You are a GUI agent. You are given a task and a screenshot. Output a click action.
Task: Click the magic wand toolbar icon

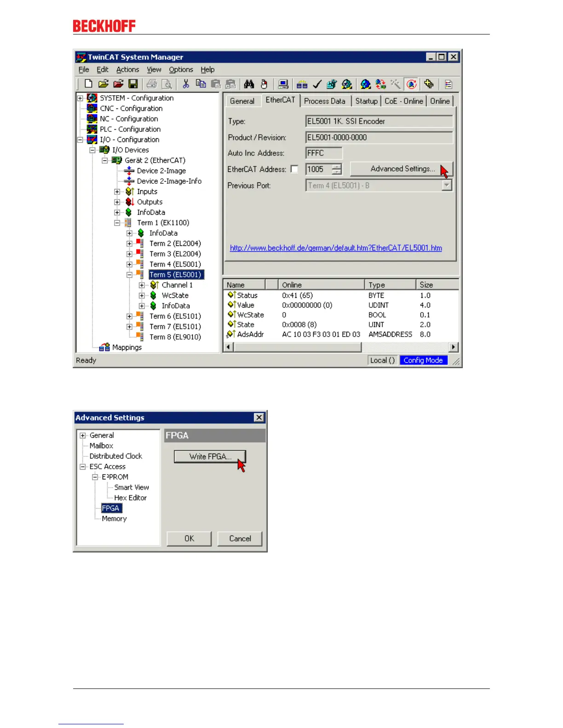coord(395,84)
